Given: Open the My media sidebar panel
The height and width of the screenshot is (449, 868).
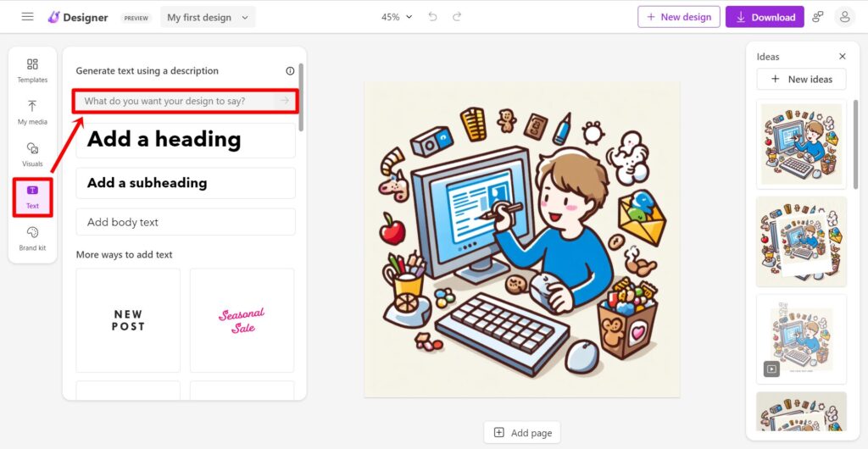Looking at the screenshot, I should pyautogui.click(x=33, y=112).
